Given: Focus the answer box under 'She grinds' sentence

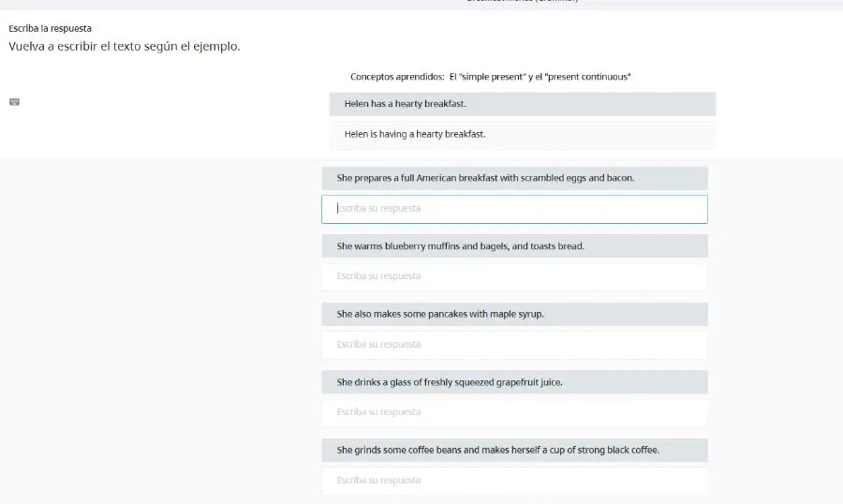Looking at the screenshot, I should tap(514, 481).
